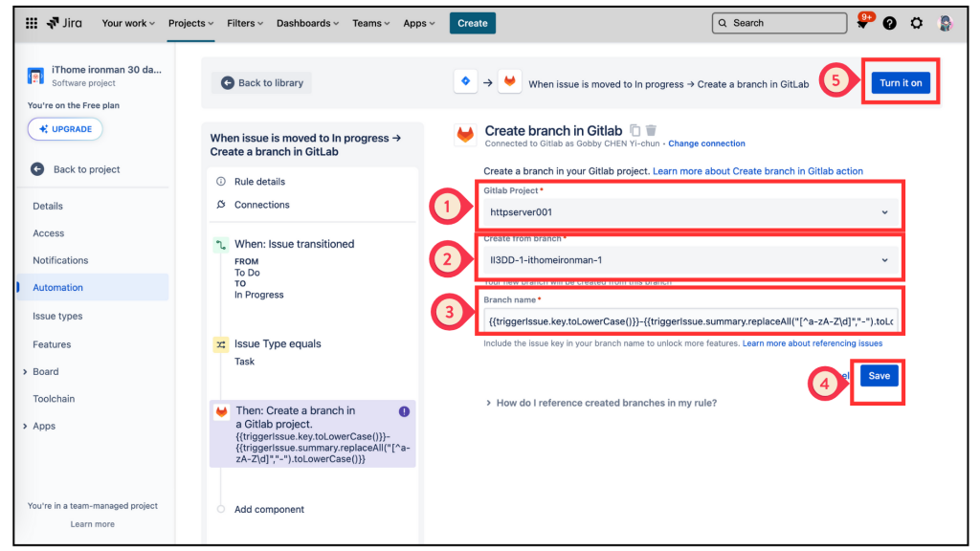Select Then: Create a branch step
This screenshot has height=551, width=980.
click(313, 434)
